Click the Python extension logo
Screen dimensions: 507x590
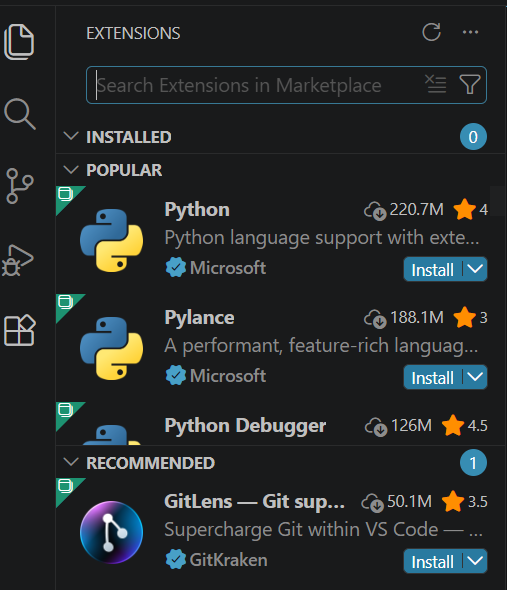pos(111,240)
